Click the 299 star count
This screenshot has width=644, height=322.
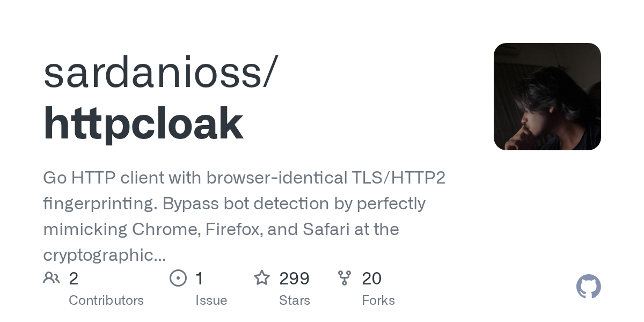[294, 279]
